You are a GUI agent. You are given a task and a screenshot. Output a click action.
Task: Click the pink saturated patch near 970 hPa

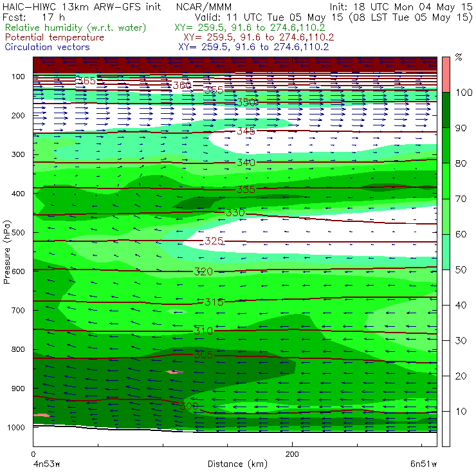41,415
